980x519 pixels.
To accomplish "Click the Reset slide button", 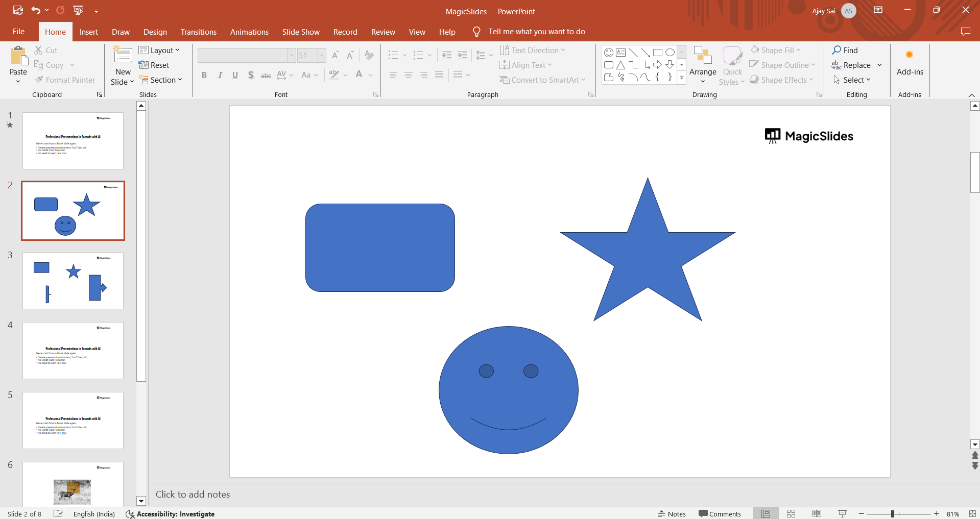I will pos(154,65).
